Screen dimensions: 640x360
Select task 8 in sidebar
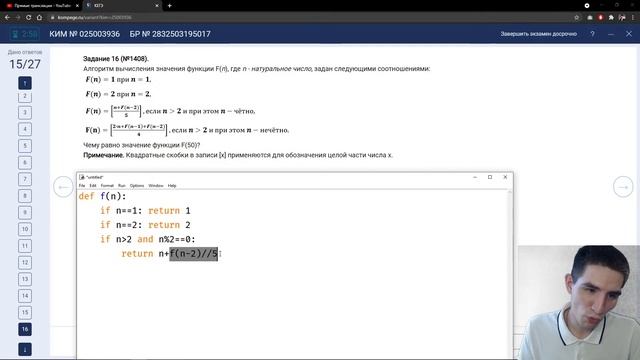pyautogui.click(x=25, y=196)
